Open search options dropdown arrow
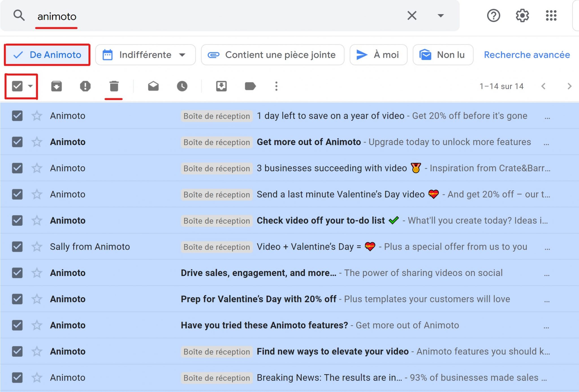Image resolution: width=579 pixels, height=392 pixels. 440,15
